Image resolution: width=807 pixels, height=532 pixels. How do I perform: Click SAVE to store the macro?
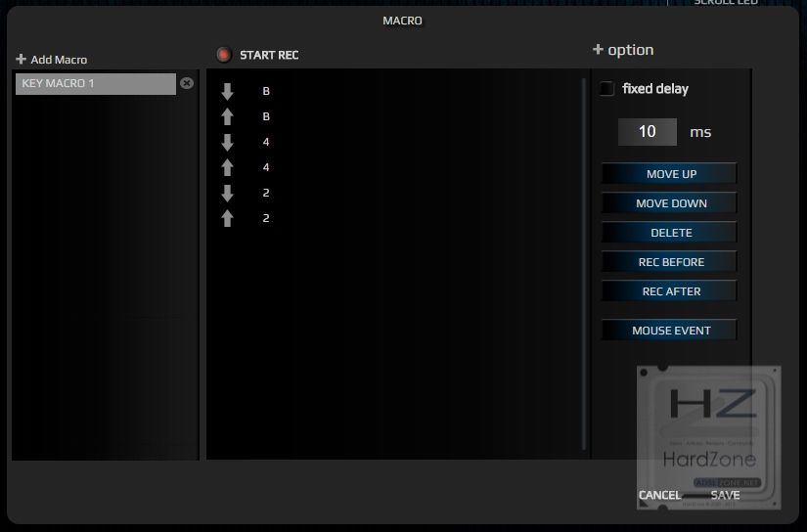tap(725, 495)
